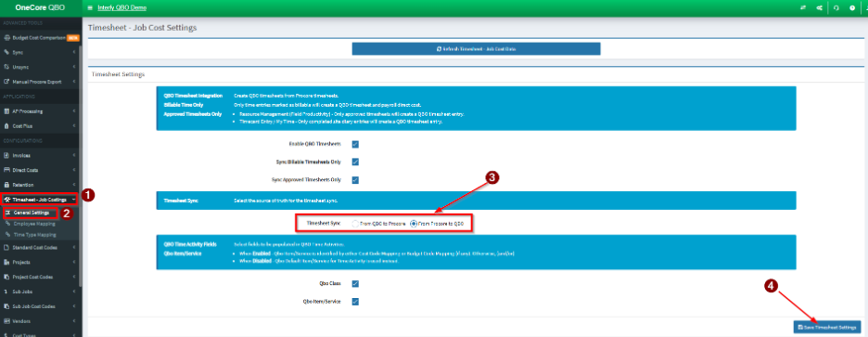Expand the Project Cost Codes chevron
Image resolution: width=868 pixels, height=337 pixels.
point(74,277)
